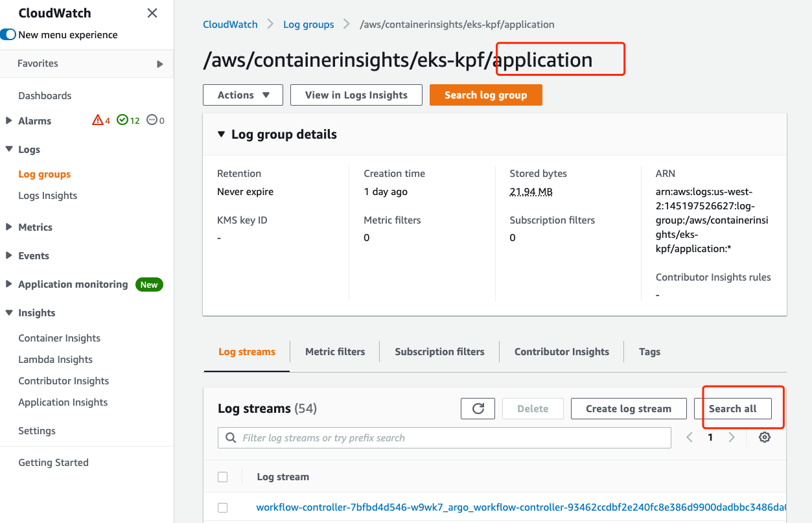Open Dashboards in the sidebar
The image size is (812, 523).
(45, 95)
